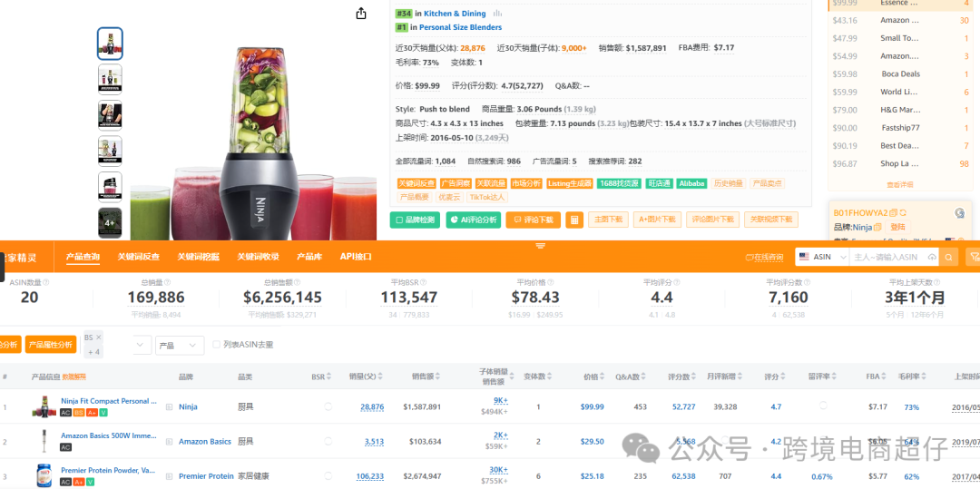980x489 pixels.
Task: Click detail icon beside Amazon Basics brand
Action: click(x=169, y=442)
